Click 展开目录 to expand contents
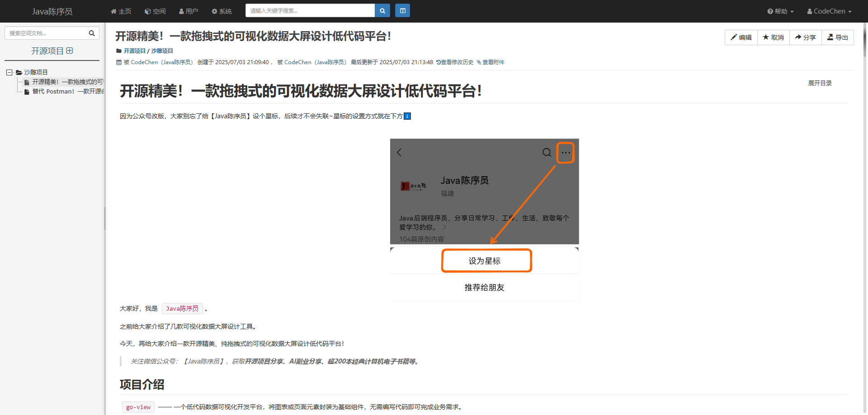868x415 pixels. click(x=820, y=83)
